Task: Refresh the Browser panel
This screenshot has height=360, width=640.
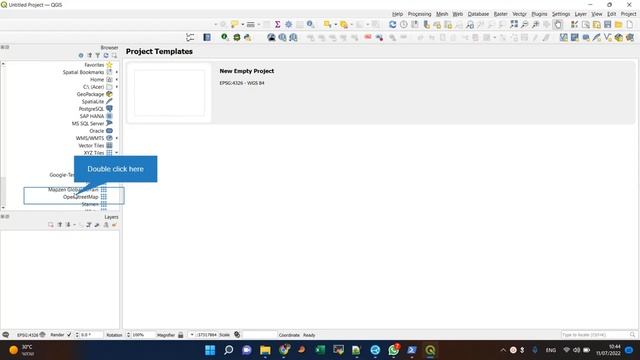Action: click(106, 56)
